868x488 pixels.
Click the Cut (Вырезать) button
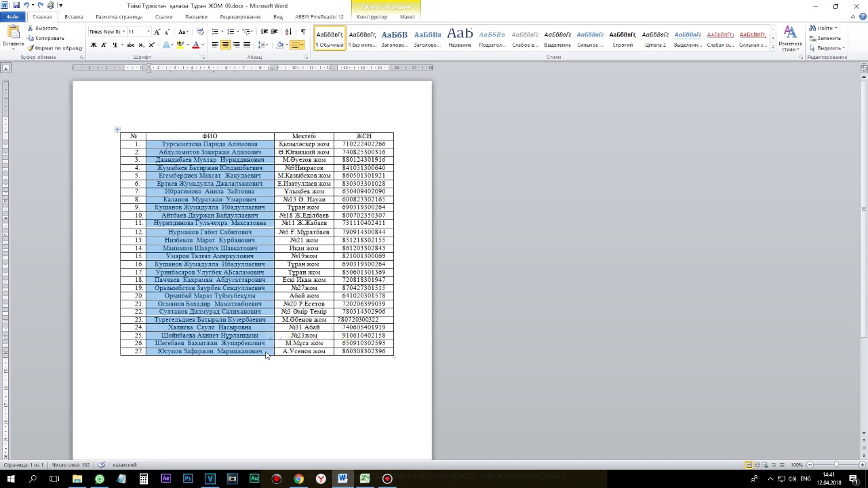46,28
